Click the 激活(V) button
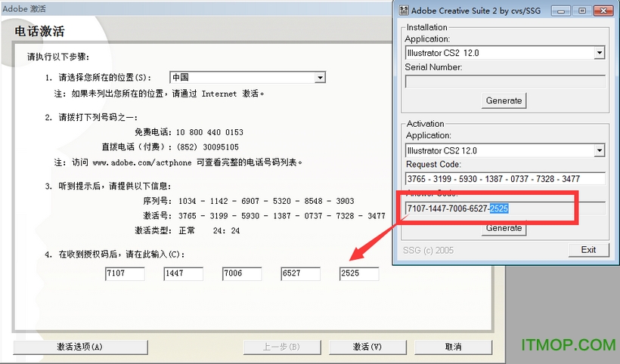Image resolution: width=620 pixels, height=364 pixels. [x=367, y=347]
